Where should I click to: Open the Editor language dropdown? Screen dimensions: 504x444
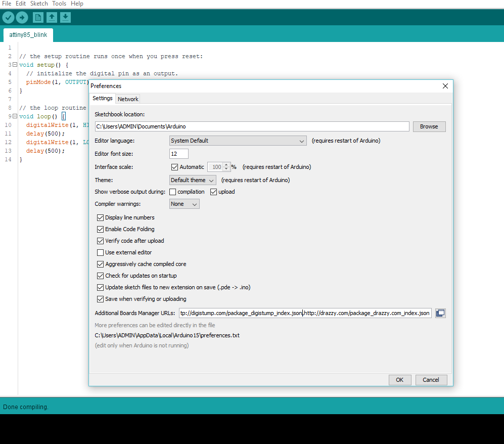tap(238, 141)
